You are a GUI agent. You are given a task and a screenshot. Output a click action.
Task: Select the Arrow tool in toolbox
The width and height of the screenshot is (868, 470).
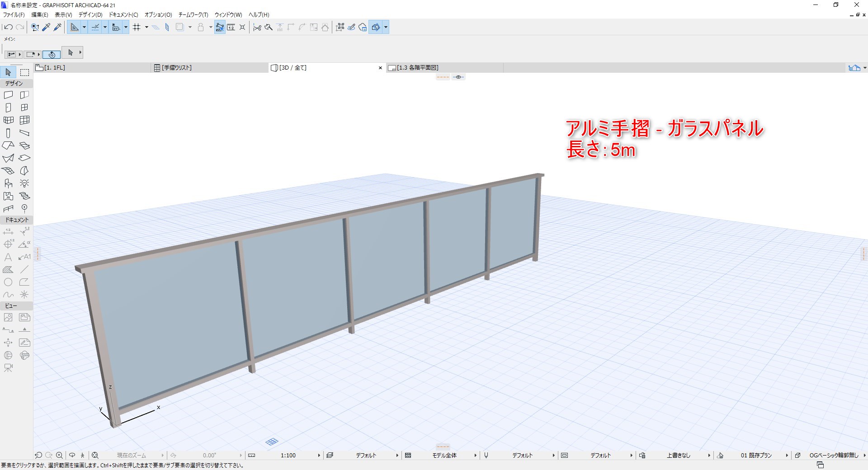click(8, 72)
